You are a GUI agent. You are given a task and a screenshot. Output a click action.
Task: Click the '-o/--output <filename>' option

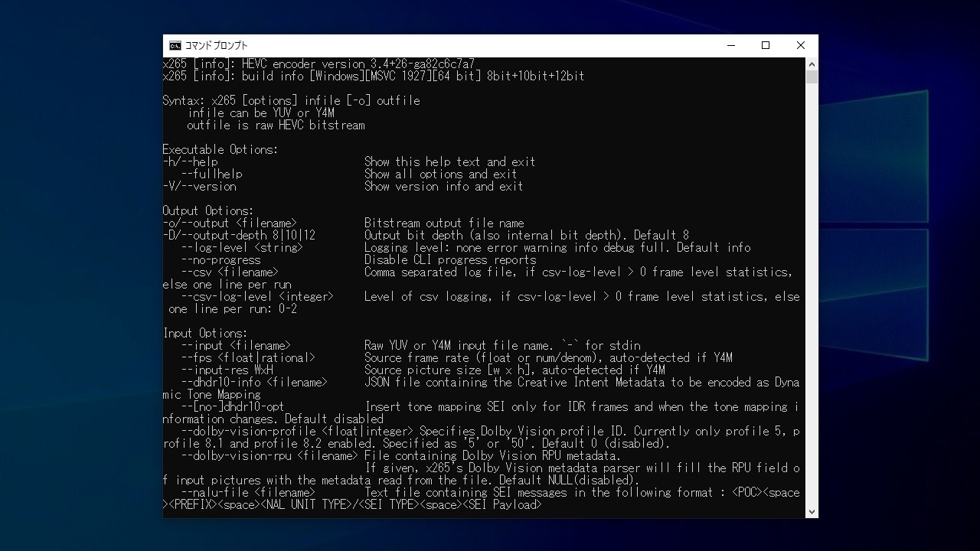230,223
